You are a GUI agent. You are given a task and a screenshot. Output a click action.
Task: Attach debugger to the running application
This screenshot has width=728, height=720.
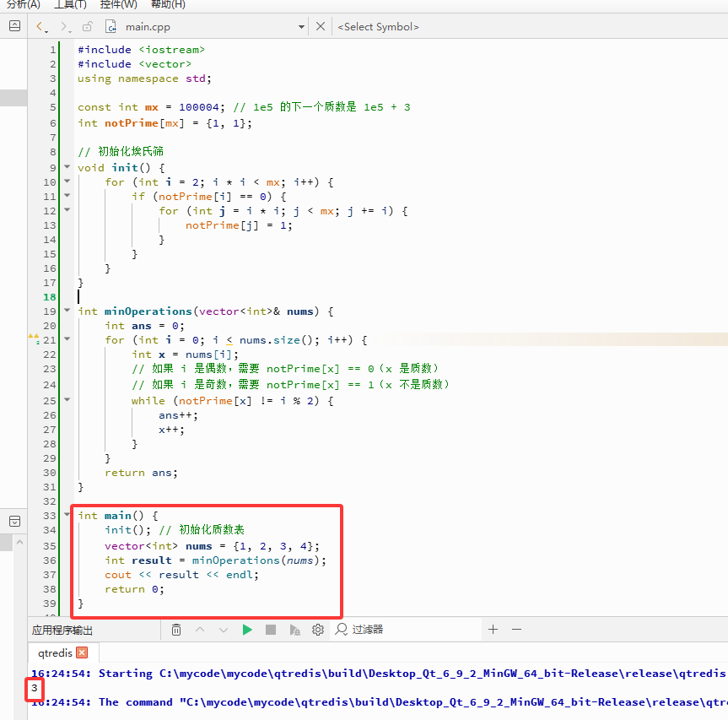[x=294, y=630]
